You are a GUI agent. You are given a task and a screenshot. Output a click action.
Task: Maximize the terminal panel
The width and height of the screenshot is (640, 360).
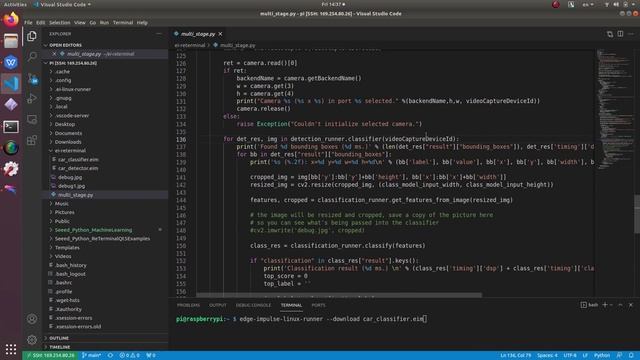(620, 305)
